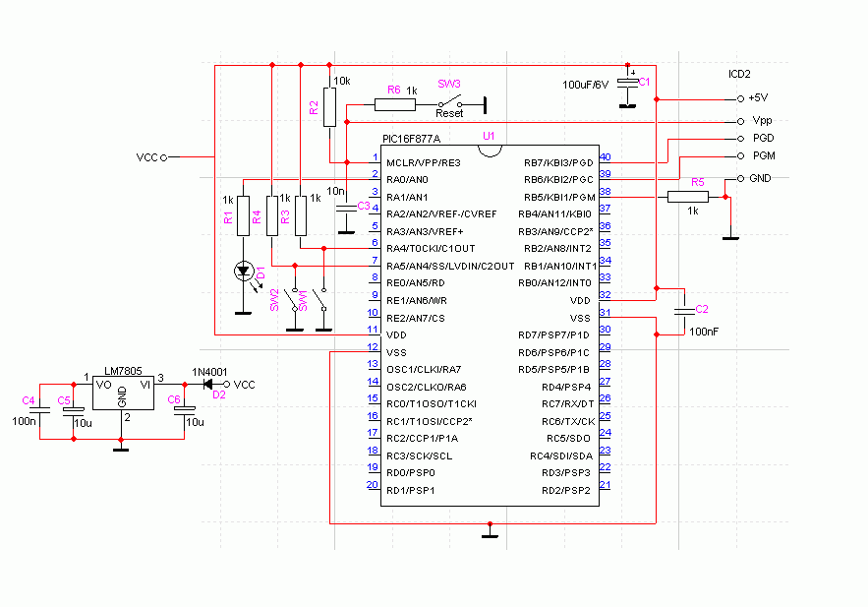Click the GND terminal circle of ICD2
The height and width of the screenshot is (607, 868).
[740, 179]
